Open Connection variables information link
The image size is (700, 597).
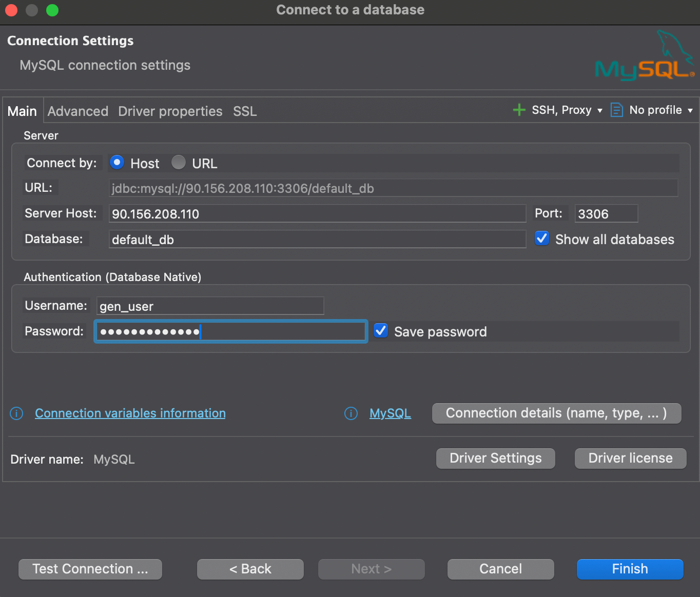[130, 413]
